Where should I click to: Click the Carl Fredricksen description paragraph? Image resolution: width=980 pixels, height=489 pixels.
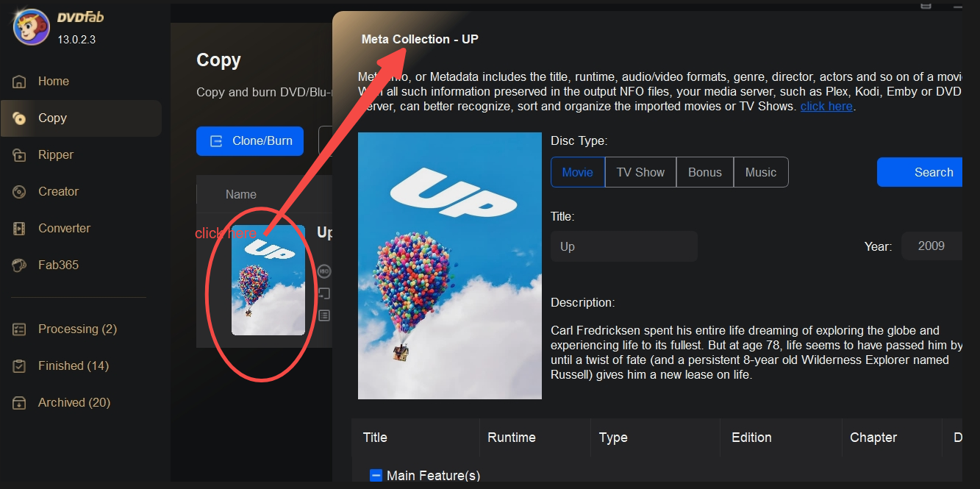[757, 353]
